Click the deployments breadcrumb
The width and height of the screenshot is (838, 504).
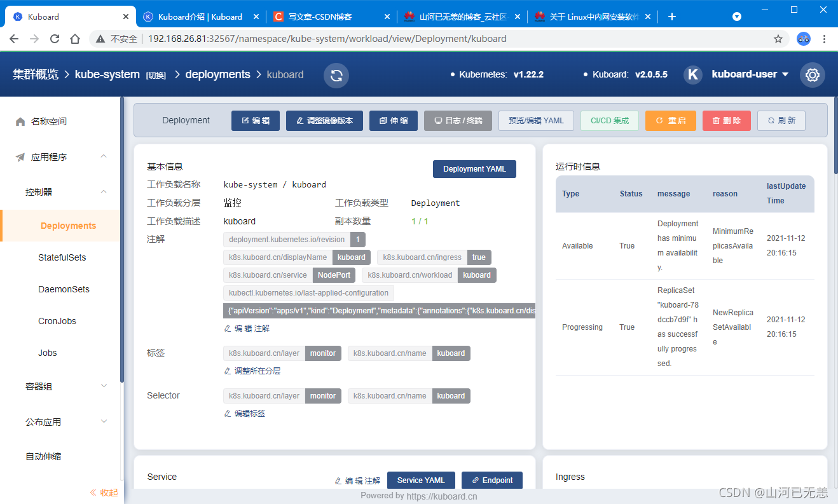tap(217, 74)
